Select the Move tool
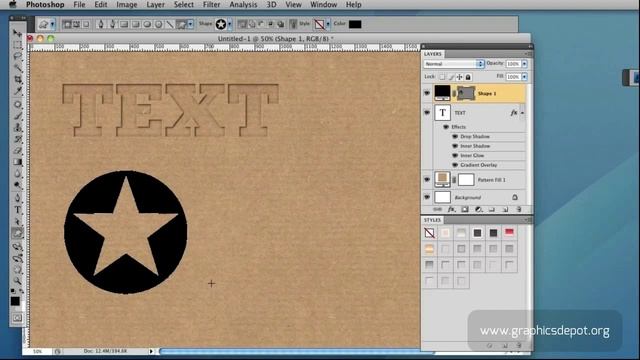640x360 pixels. (17, 33)
